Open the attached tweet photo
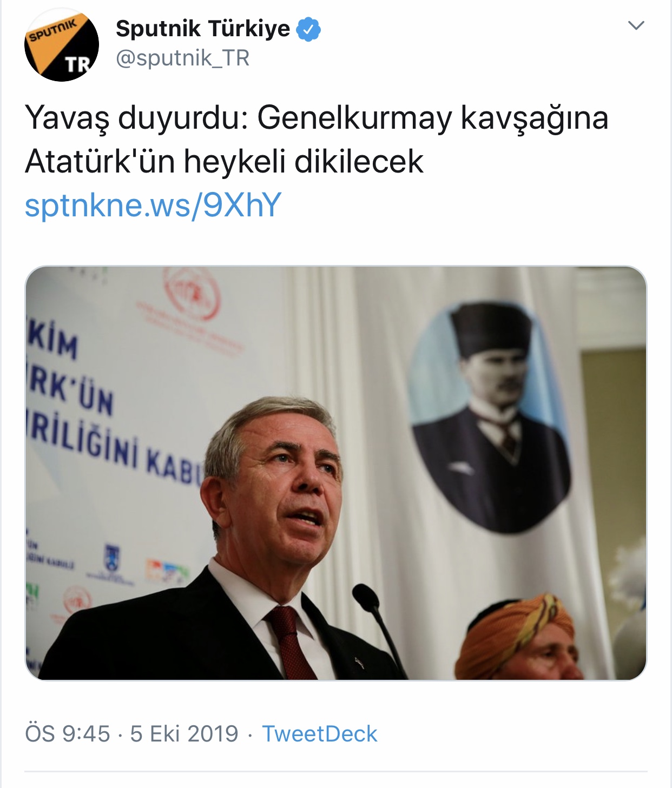 point(336,473)
